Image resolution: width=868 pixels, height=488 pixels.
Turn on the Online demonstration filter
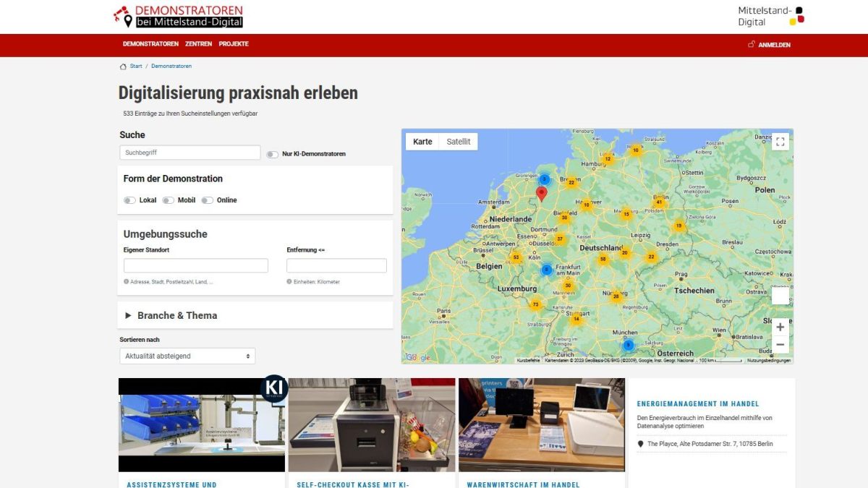click(x=207, y=200)
